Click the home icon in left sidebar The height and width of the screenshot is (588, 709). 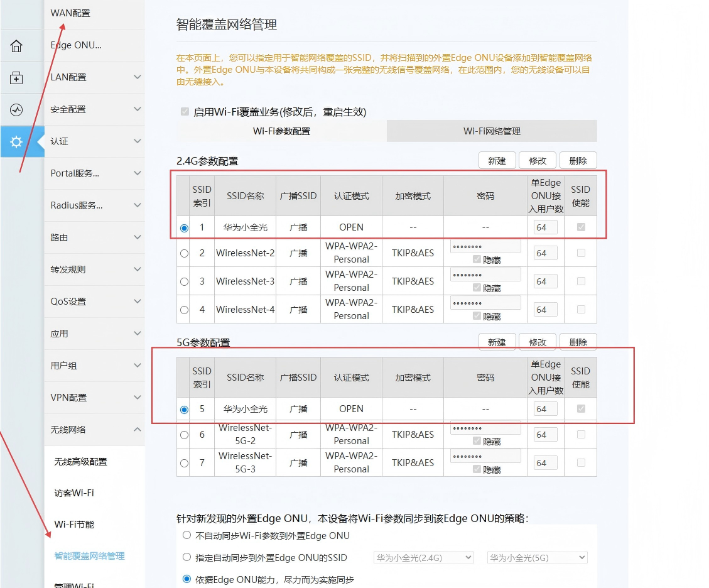coord(16,46)
